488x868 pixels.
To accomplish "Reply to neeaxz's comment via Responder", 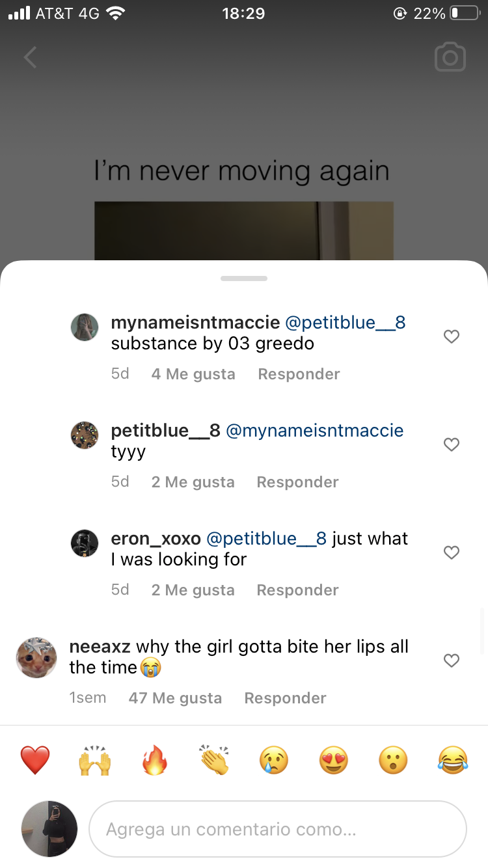I will pos(285,698).
